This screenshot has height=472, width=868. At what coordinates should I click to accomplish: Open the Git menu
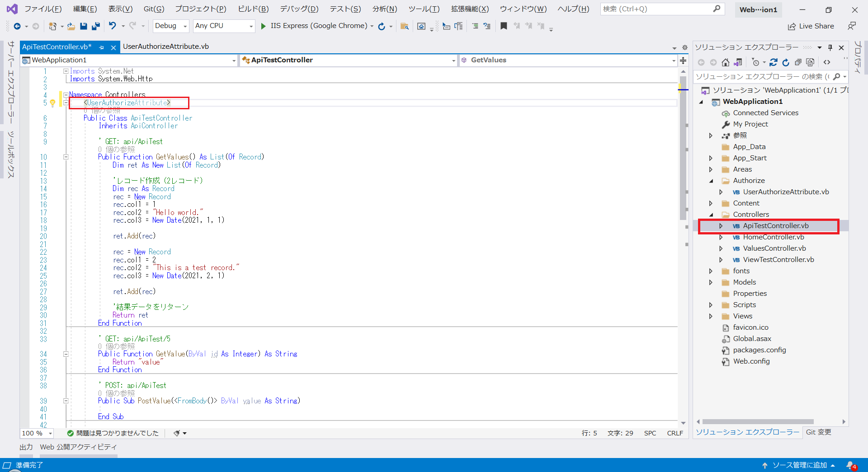pos(153,8)
